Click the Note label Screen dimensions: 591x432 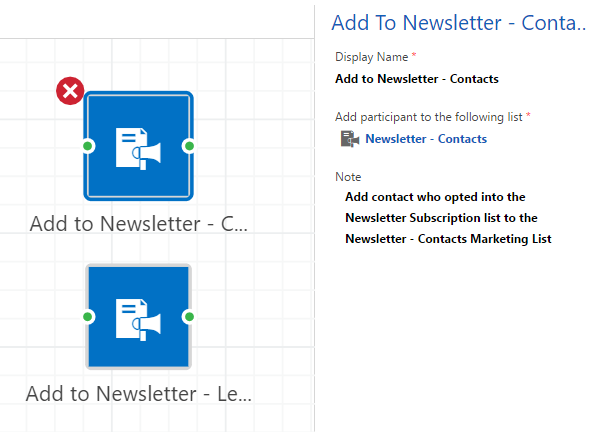(348, 177)
